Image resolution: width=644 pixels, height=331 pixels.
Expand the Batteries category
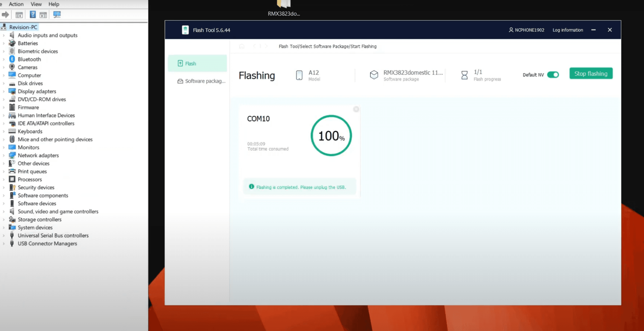coord(4,43)
